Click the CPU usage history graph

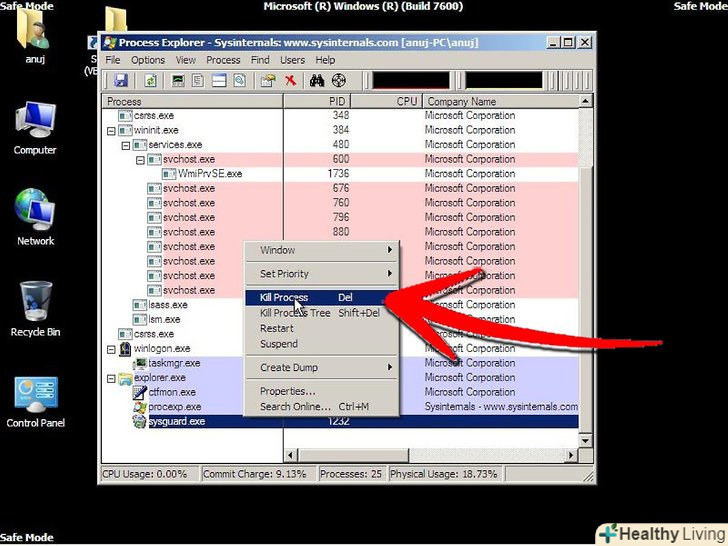pyautogui.click(x=411, y=80)
